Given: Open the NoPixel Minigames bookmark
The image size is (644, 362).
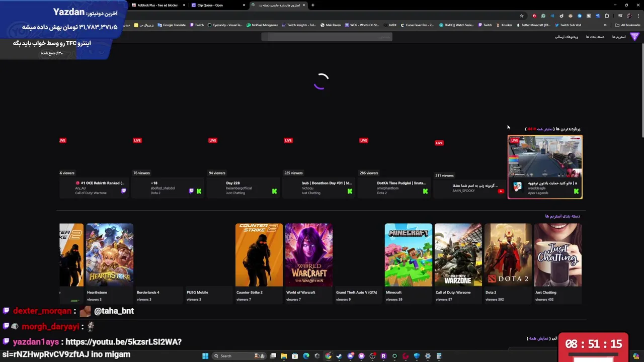Looking at the screenshot, I should 262,25.
